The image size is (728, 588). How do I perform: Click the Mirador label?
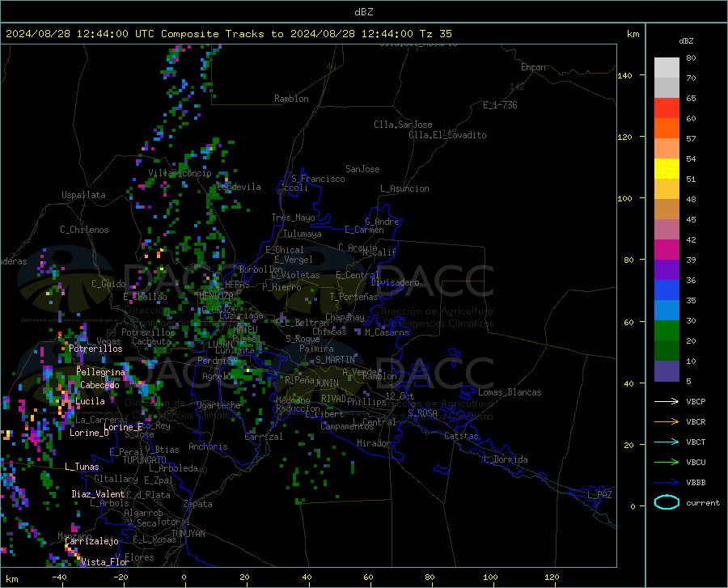pos(374,443)
